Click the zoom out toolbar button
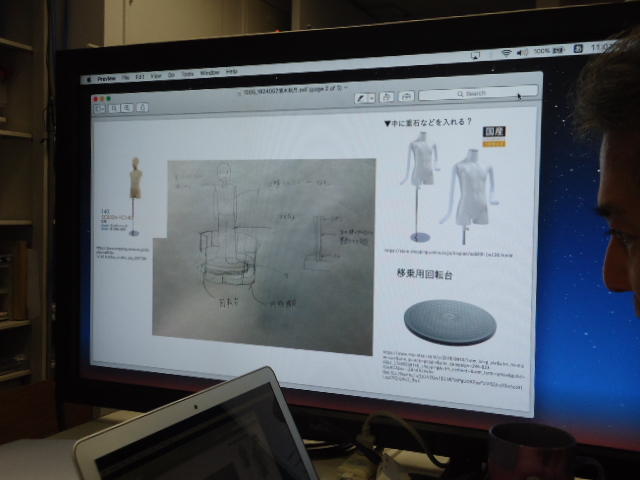 click(115, 108)
